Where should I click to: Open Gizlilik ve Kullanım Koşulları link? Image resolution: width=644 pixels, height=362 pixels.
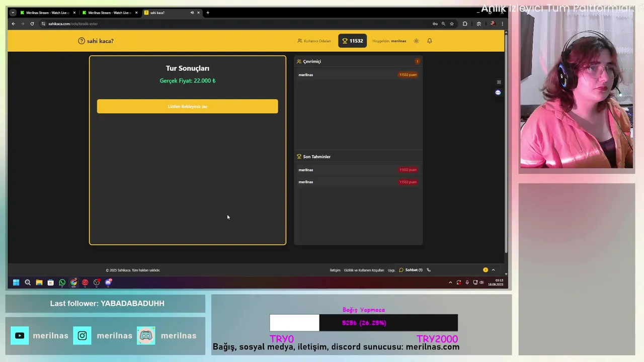[364, 270]
